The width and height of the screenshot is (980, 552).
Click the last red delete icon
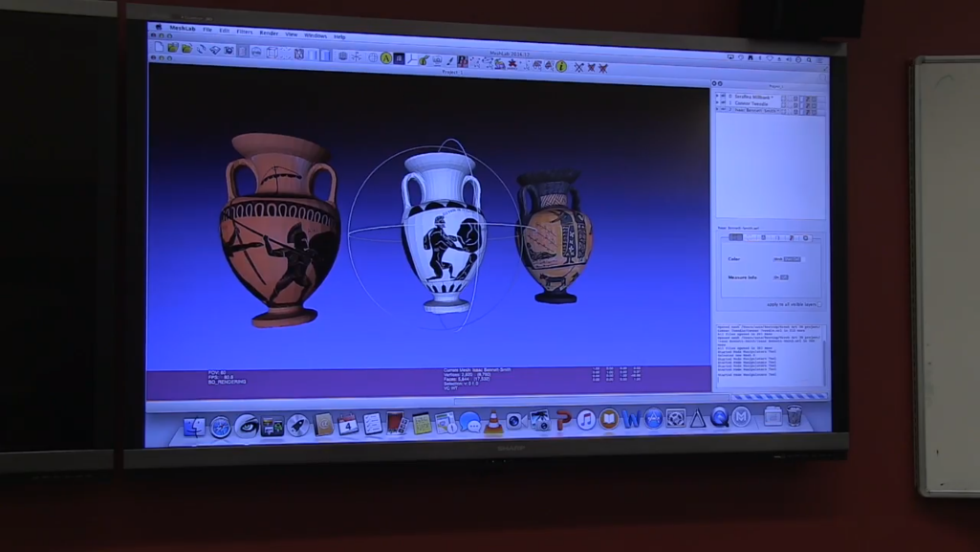pos(603,68)
